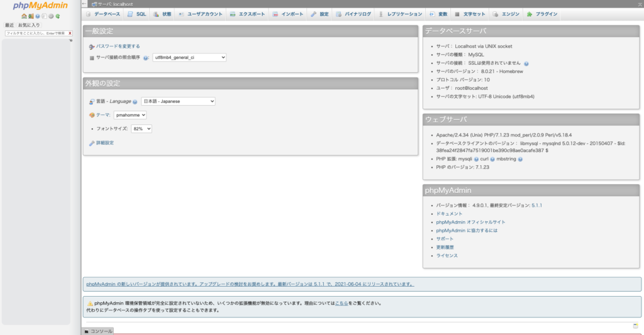The image size is (644, 335).
Task: Click the お気に入り button in sidebar
Action: click(29, 25)
